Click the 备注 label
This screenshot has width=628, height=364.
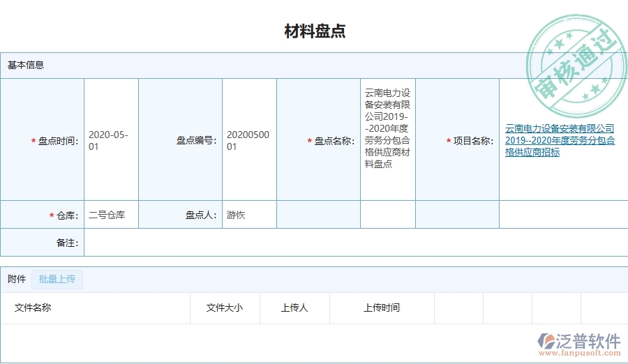67,243
